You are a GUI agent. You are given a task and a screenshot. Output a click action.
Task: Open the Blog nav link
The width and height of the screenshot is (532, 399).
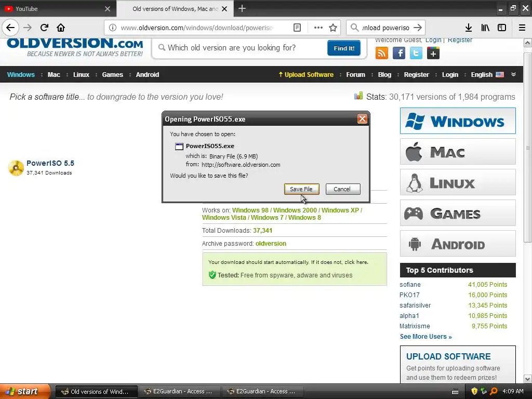384,75
